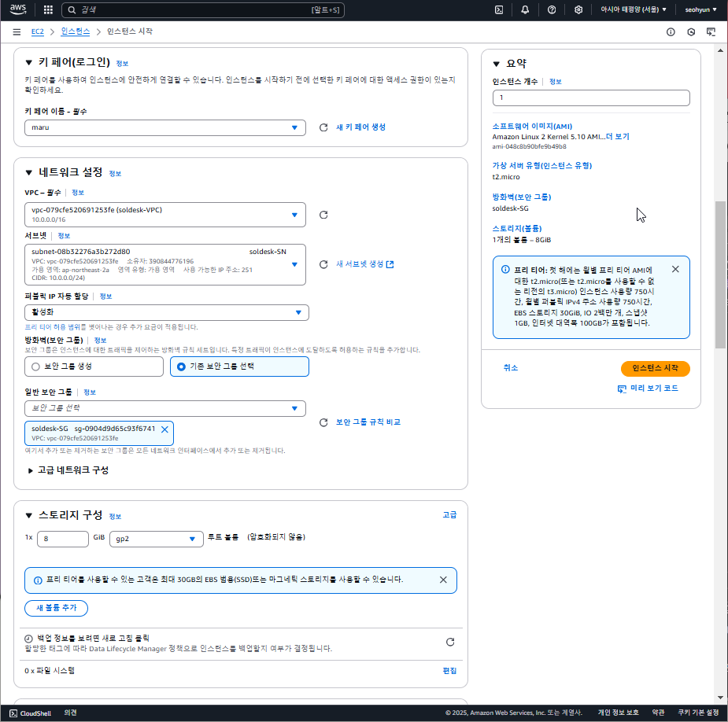
Task: Click the 새 볼륨 추가 button
Action: click(x=56, y=608)
